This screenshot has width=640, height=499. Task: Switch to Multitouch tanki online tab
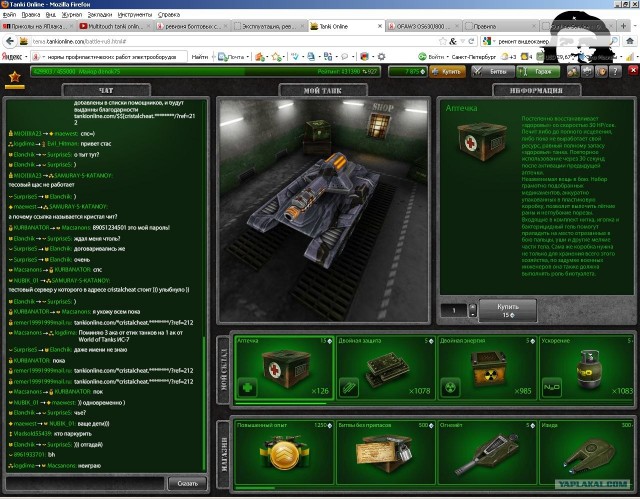(x=114, y=26)
